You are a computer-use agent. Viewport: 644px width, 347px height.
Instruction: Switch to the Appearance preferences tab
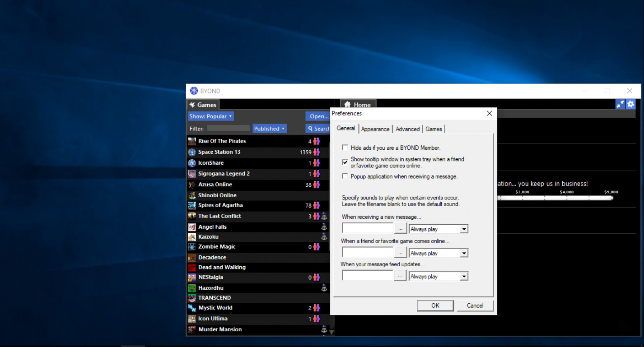(x=375, y=129)
